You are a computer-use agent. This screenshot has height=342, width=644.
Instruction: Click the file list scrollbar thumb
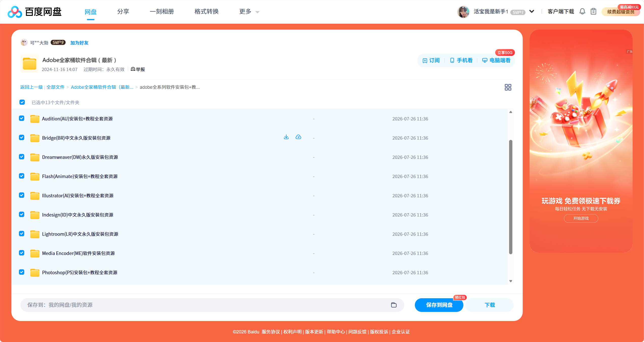click(x=511, y=197)
